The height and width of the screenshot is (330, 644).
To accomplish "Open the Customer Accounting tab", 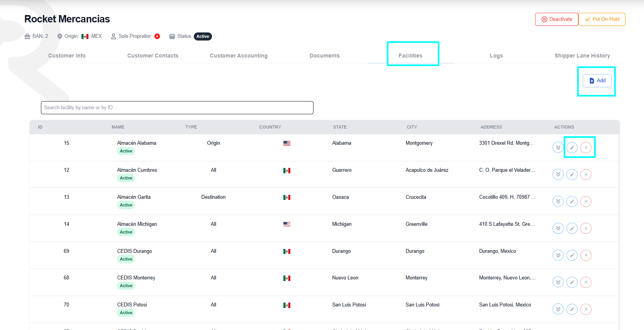I will 239,56.
